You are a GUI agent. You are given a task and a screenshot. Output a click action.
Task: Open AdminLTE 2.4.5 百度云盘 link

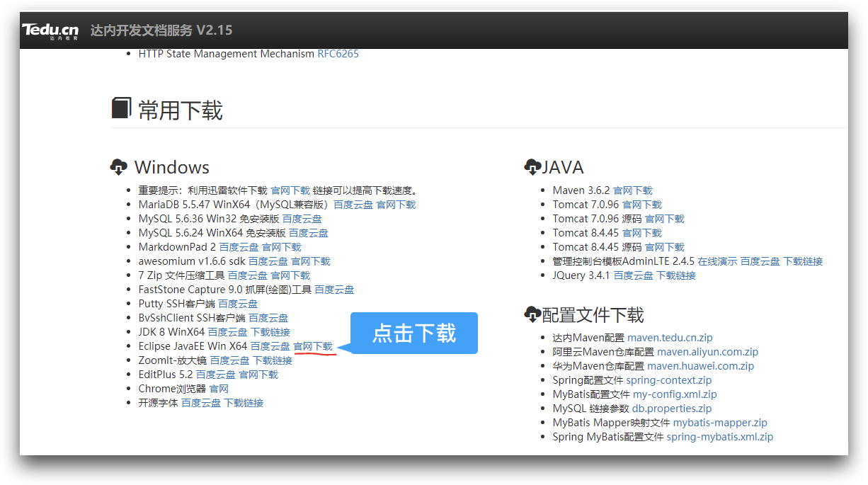click(760, 261)
